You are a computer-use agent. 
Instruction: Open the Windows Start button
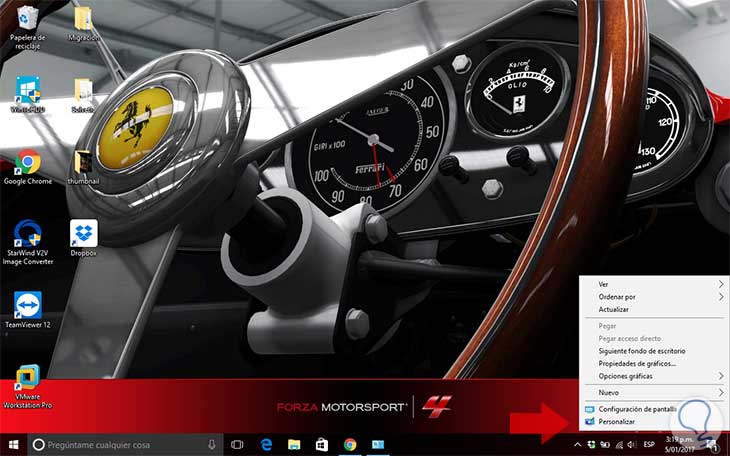click(x=14, y=445)
